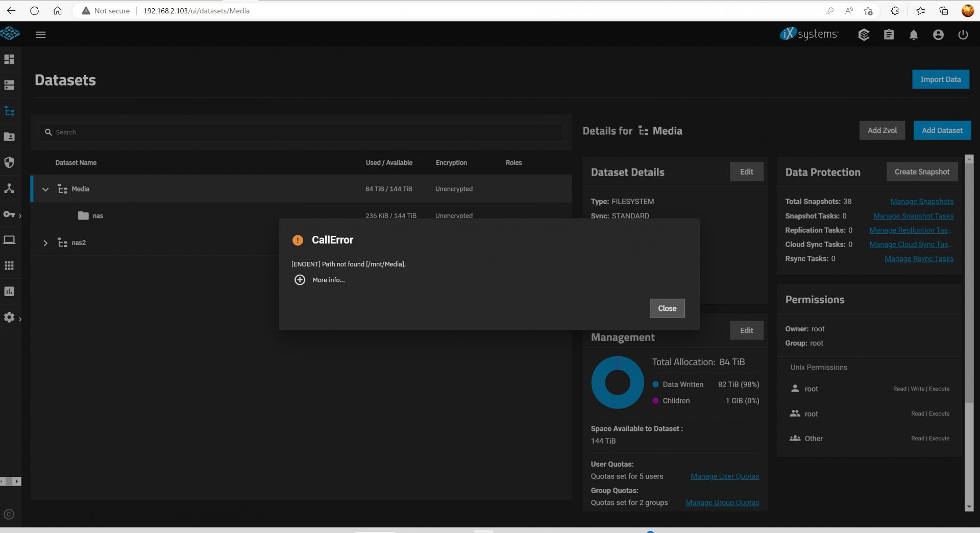The image size is (980, 533).
Task: Expand Credentials submenu arrow
Action: [20, 216]
